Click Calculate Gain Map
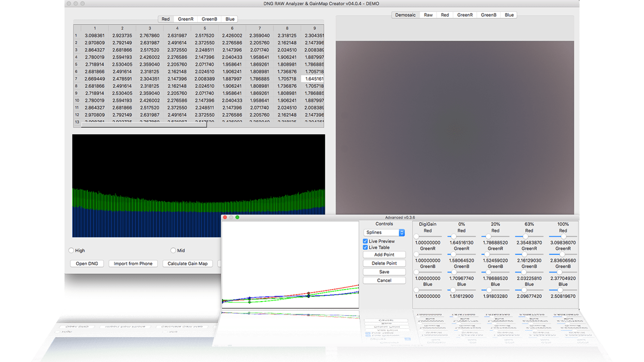This screenshot has height=362, width=644. pos(187,264)
